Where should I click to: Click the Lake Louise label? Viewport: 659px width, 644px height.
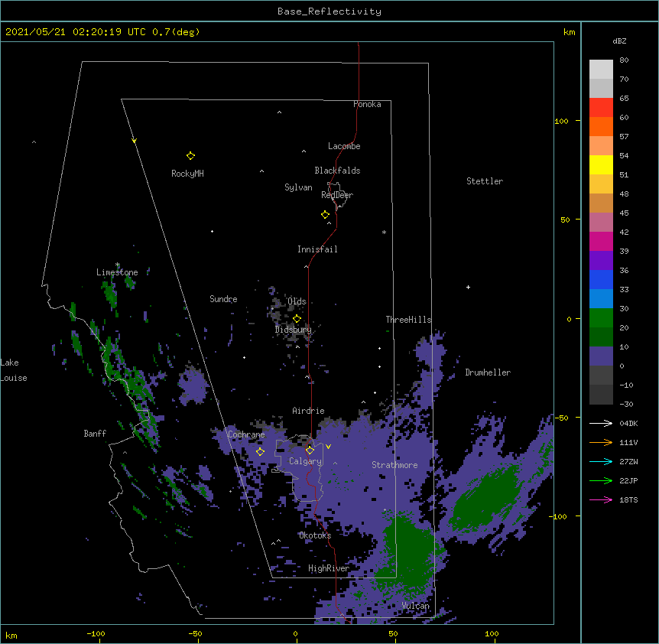click(14, 370)
